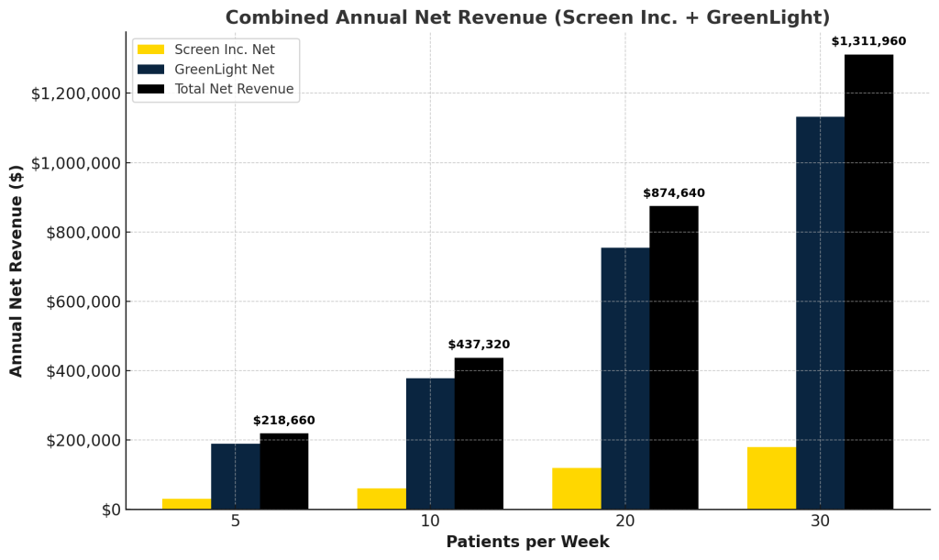Click the $1,311,960 data label
The width and height of the screenshot is (939, 560).
point(868,41)
